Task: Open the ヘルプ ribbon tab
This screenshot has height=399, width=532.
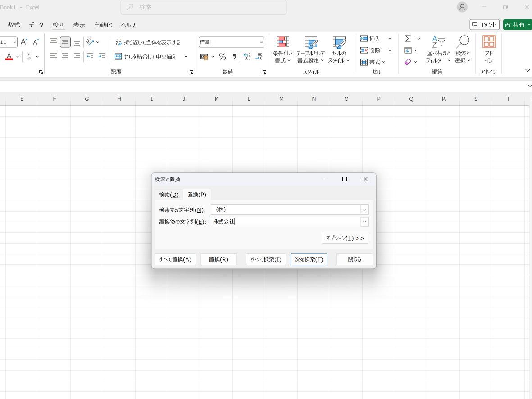Action: click(x=128, y=25)
